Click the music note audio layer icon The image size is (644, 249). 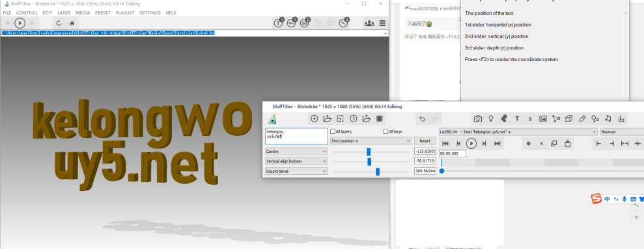point(608,119)
